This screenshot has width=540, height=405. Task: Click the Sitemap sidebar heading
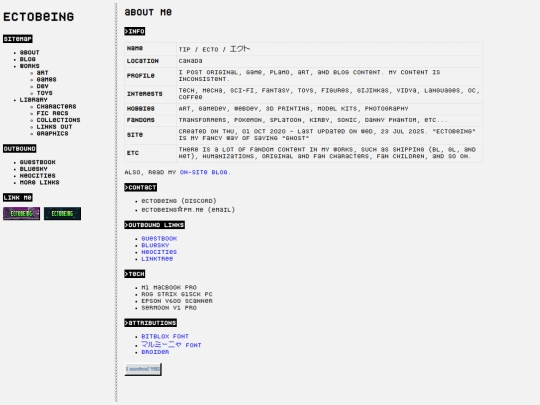(x=18, y=39)
